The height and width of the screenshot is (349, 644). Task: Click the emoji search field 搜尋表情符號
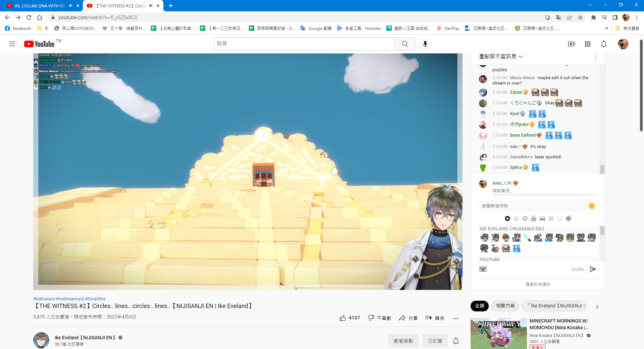pos(533,206)
